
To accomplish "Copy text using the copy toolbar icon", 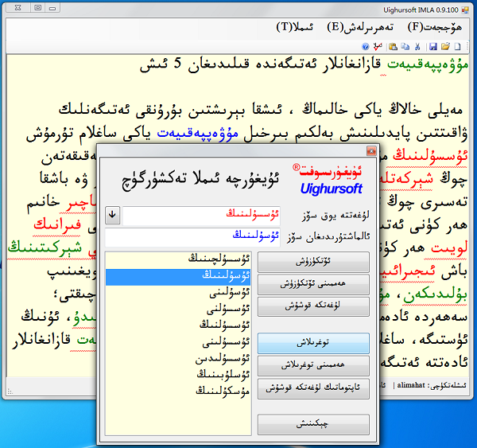I will coord(405,47).
